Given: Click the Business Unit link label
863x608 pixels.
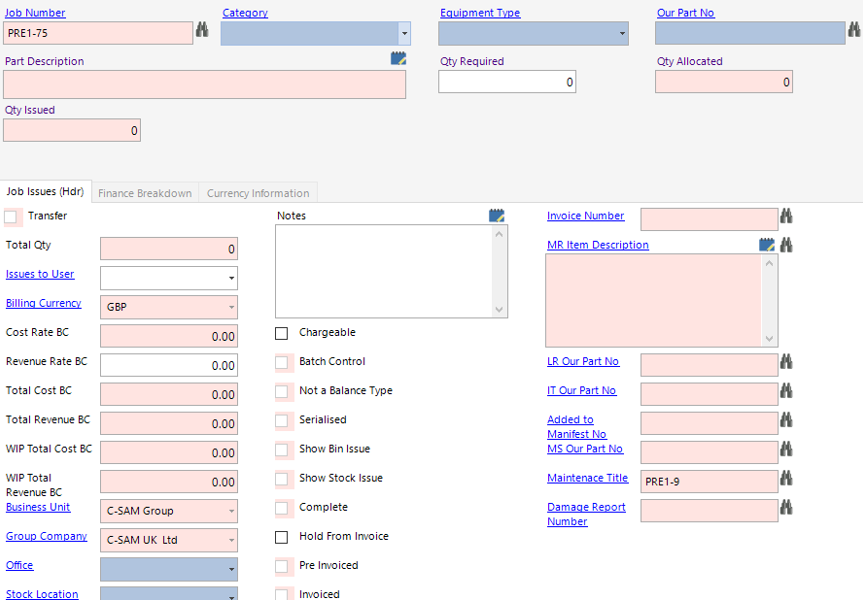Looking at the screenshot, I should pos(38,507).
